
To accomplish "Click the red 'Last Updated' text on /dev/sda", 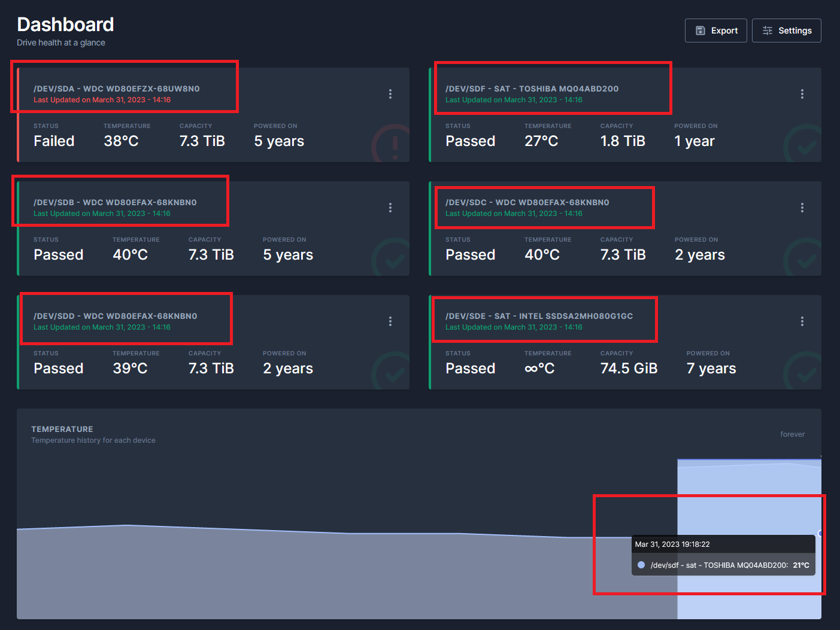I will [x=102, y=100].
